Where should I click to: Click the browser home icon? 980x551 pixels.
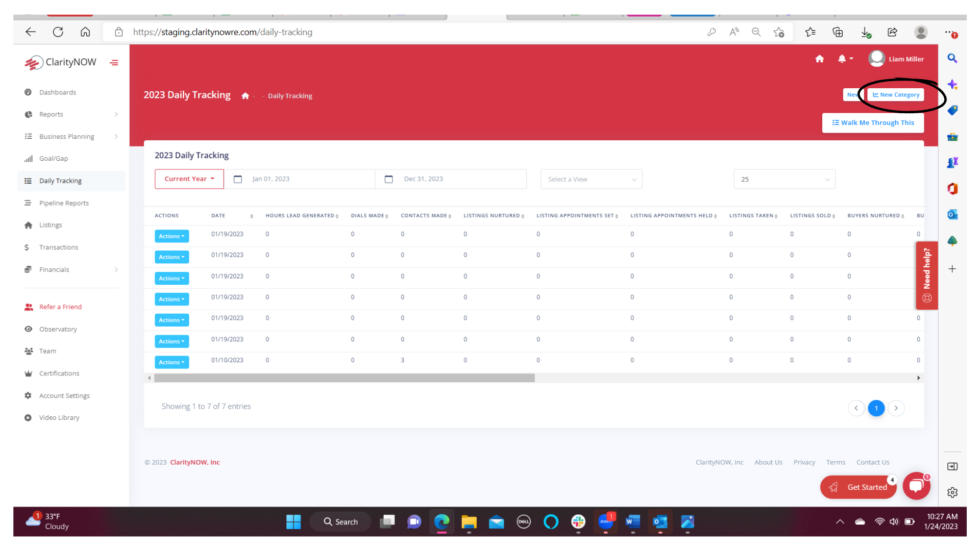point(85,32)
